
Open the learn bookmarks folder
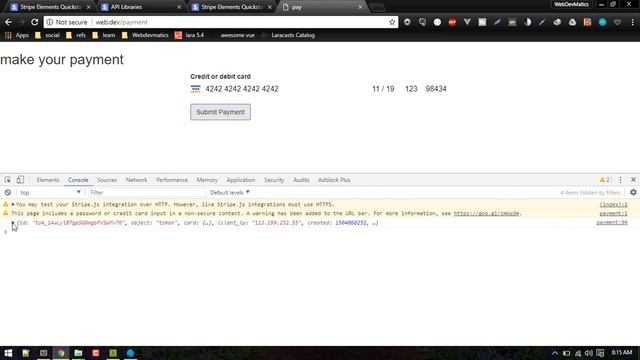pyautogui.click(x=104, y=35)
